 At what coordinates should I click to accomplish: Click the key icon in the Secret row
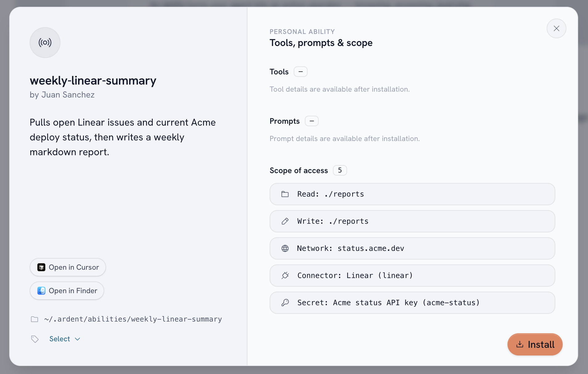[x=285, y=303]
